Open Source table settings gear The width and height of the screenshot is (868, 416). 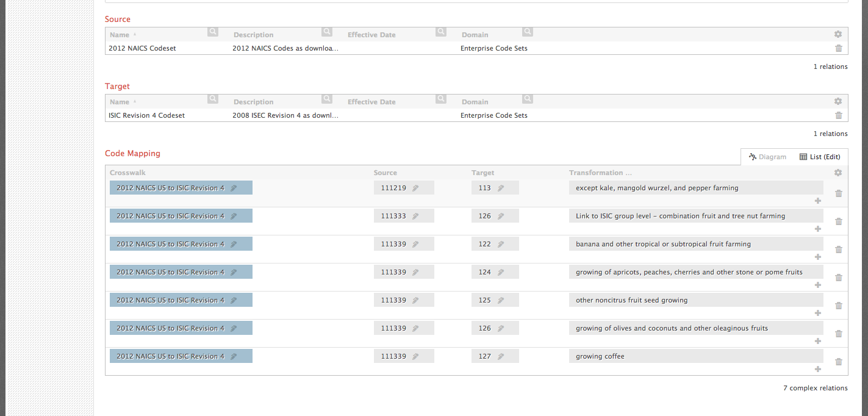point(838,34)
